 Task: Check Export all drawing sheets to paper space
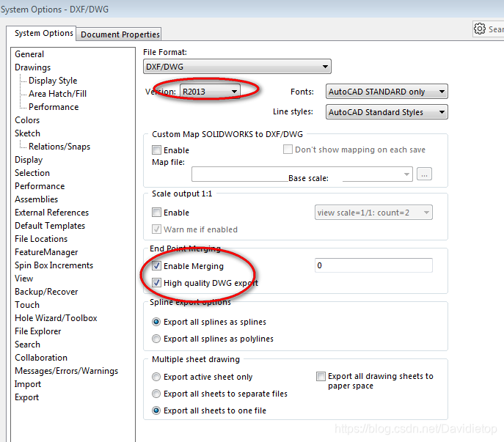tap(321, 376)
